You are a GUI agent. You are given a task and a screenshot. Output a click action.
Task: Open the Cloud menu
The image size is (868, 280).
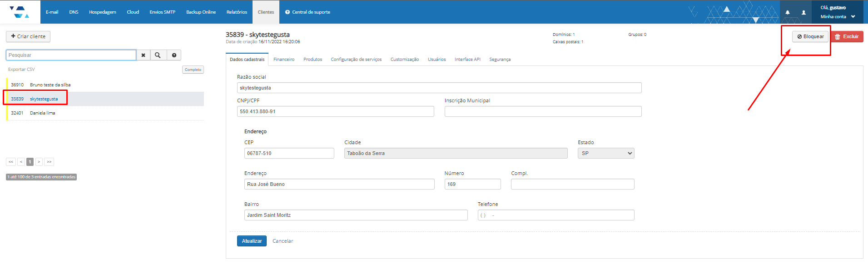click(x=133, y=12)
